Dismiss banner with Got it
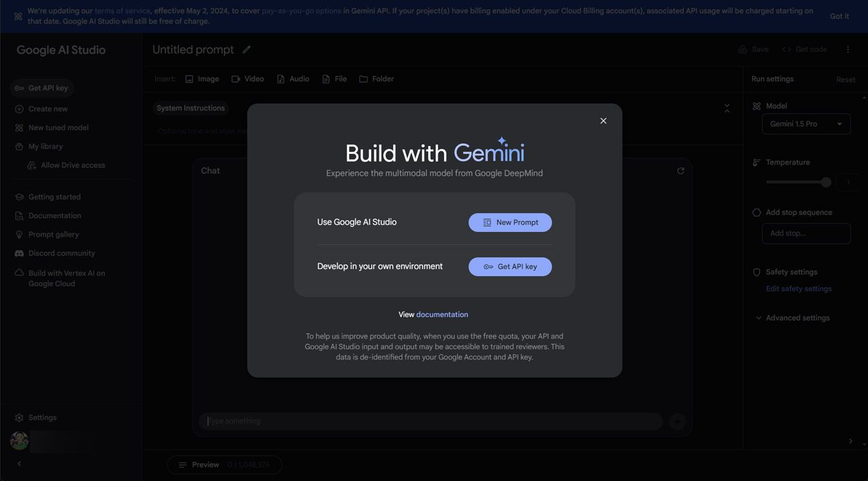The height and width of the screenshot is (481, 868). pyautogui.click(x=840, y=16)
